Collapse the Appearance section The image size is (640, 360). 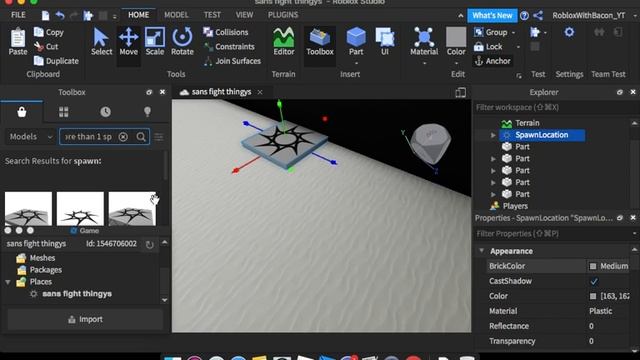click(x=482, y=251)
